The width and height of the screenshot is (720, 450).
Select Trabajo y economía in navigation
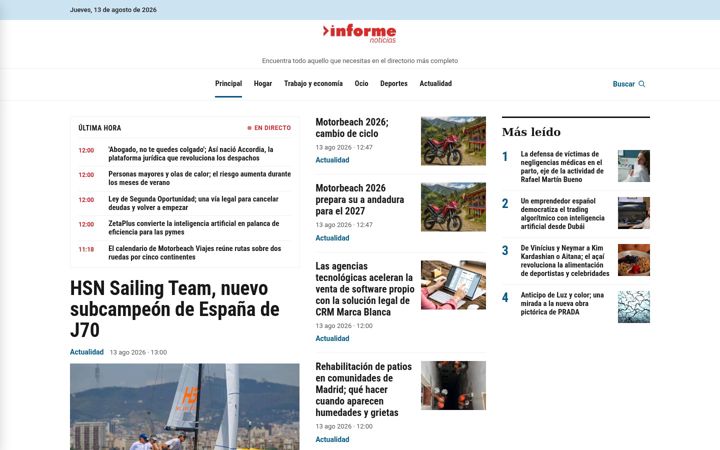(313, 84)
